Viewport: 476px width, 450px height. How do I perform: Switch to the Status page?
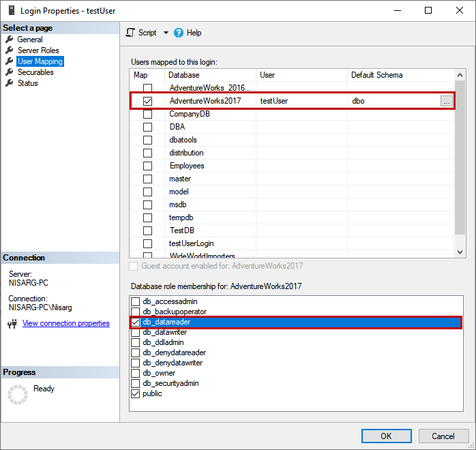pos(28,83)
